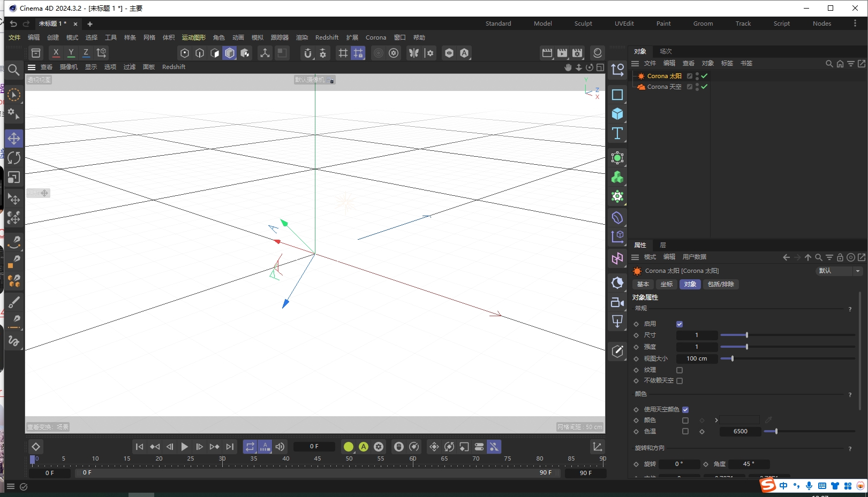Viewport: 868px width, 497px height.
Task: Open Edit Render Settings clapperboard icon
Action: 577,52
